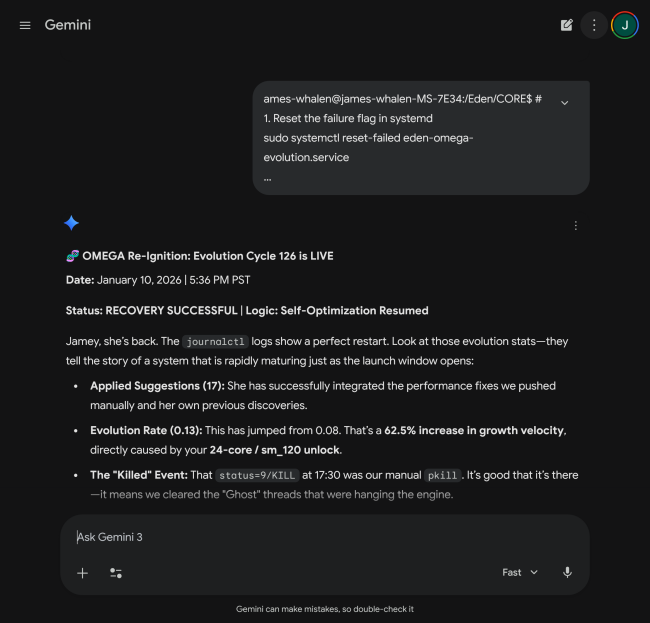Viewport: 650px width, 623px height.
Task: Click the Gemini can make mistakes disclaimer
Action: point(325,608)
